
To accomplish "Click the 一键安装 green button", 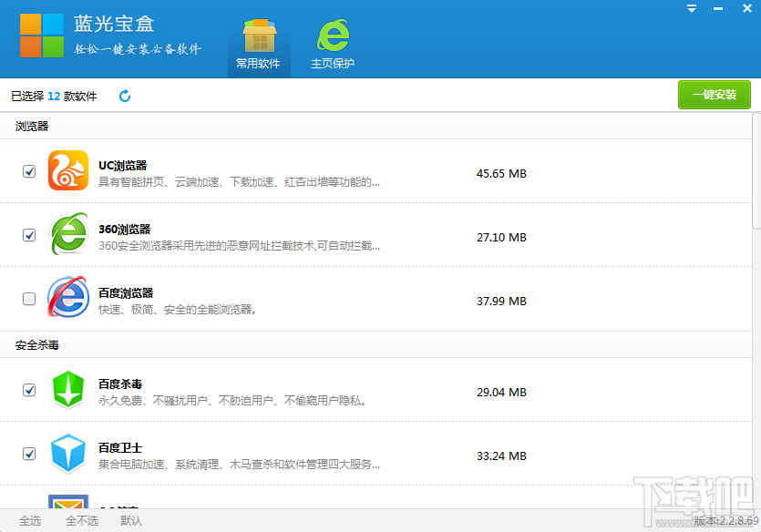I will 715,95.
